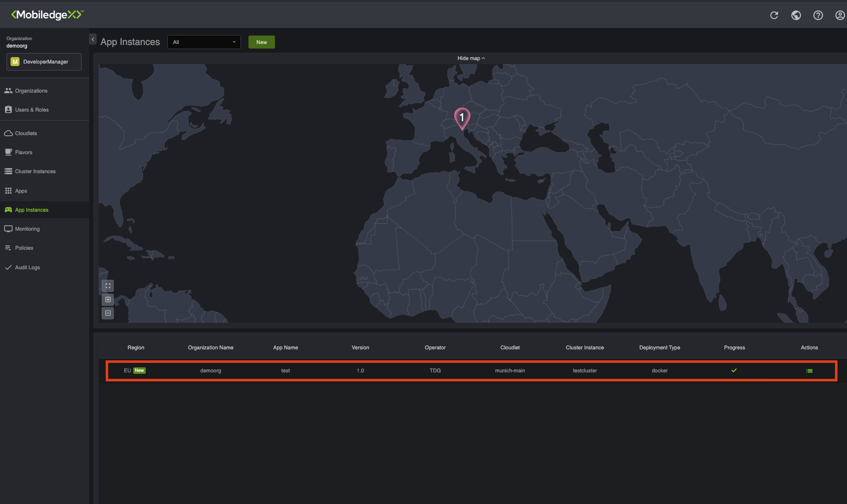Click the demoorg organization name in sidebar
This screenshot has height=504, width=847.
(17, 46)
